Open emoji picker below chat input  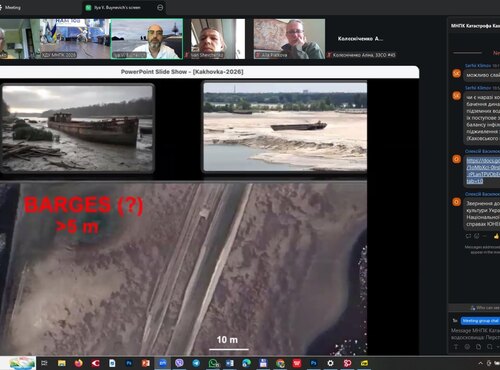point(467,347)
